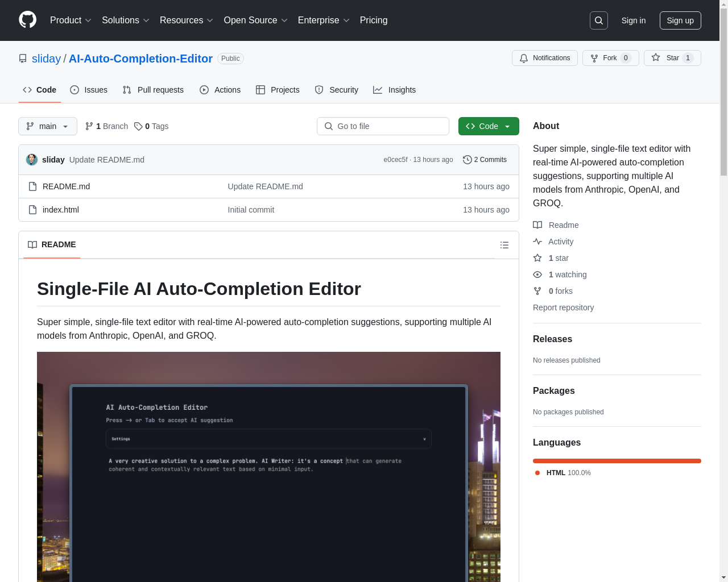Expand the Resources menu
The image size is (728, 582).
click(187, 20)
